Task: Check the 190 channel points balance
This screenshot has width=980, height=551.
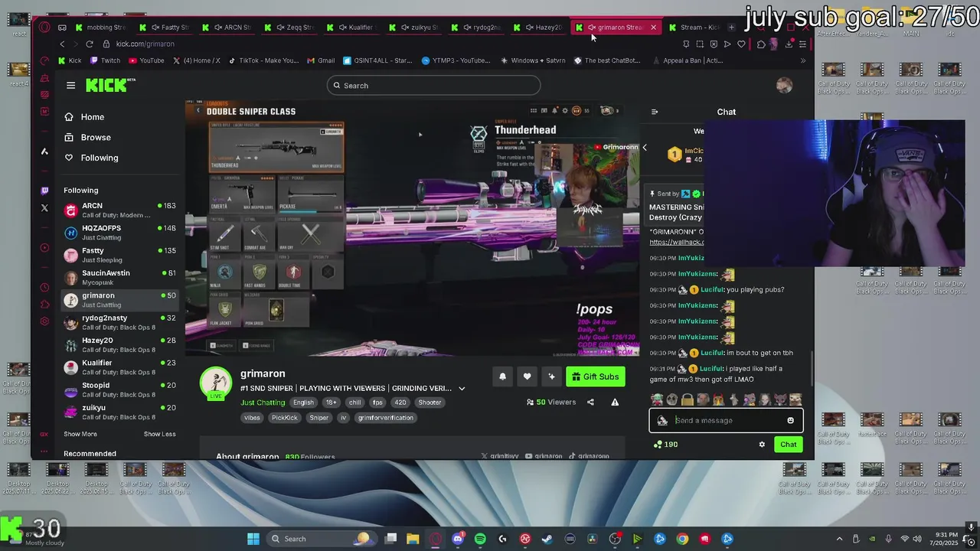Action: 665,445
